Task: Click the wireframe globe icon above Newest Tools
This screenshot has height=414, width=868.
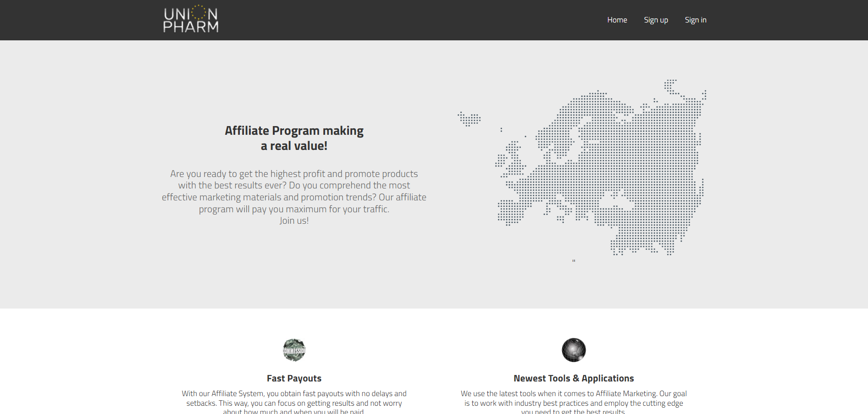Action: pyautogui.click(x=573, y=350)
